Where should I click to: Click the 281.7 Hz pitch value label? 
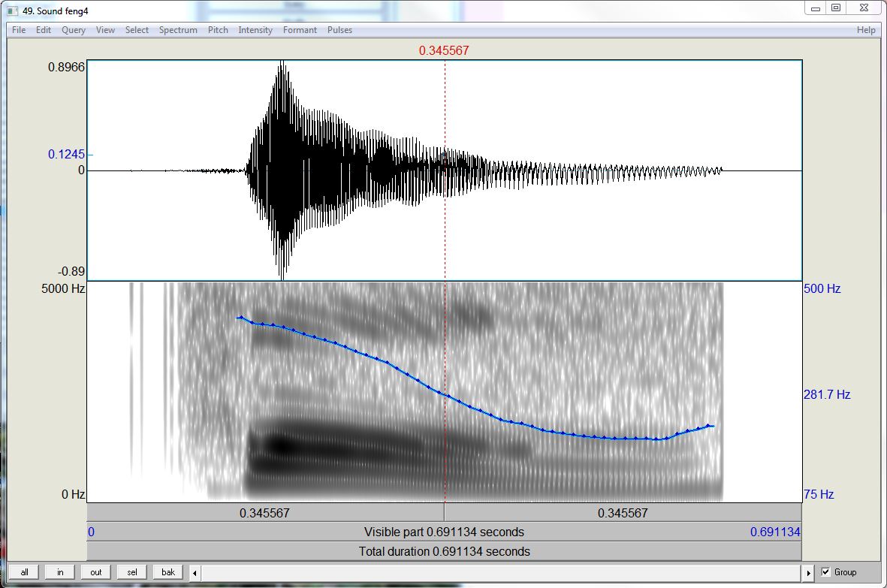[x=827, y=395]
